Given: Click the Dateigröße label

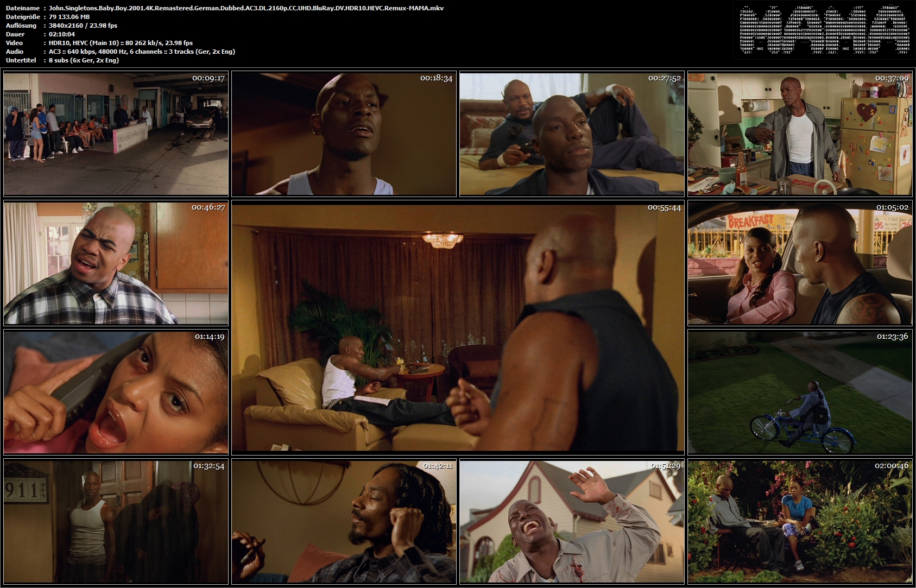Looking at the screenshot, I should point(23,17).
